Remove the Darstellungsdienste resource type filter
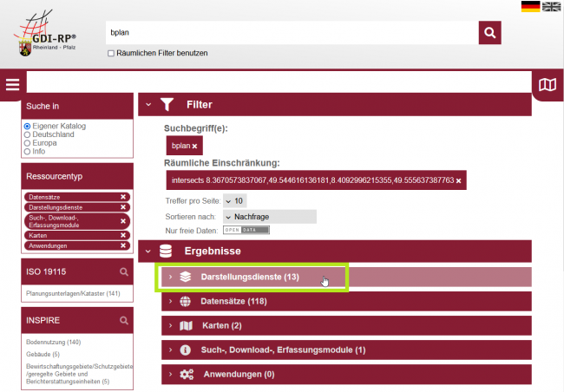The height and width of the screenshot is (392, 564). tap(123, 207)
